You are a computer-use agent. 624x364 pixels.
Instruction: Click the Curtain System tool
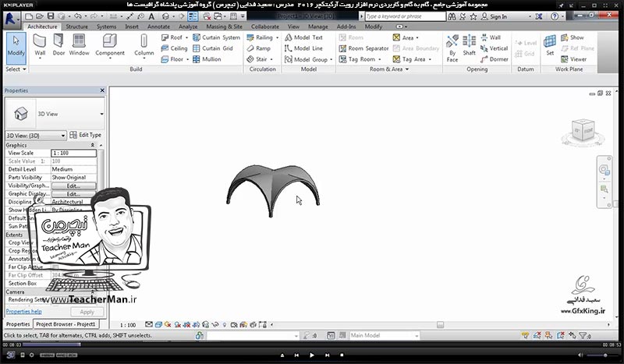217,37
